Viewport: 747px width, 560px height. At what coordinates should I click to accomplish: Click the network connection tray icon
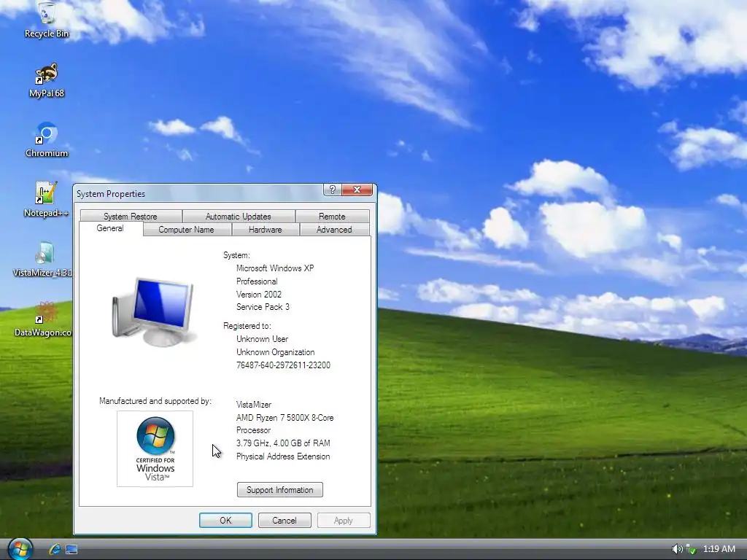[691, 550]
